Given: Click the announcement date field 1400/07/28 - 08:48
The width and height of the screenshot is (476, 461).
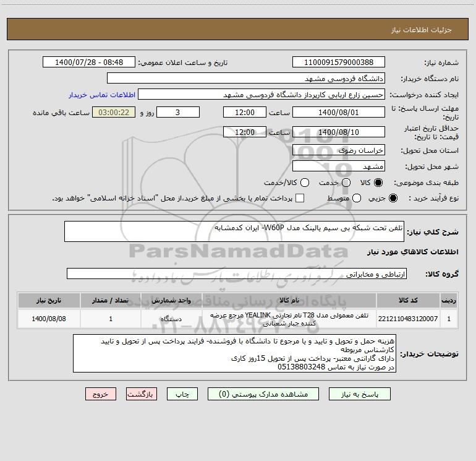Looking at the screenshot, I should coord(89,62).
